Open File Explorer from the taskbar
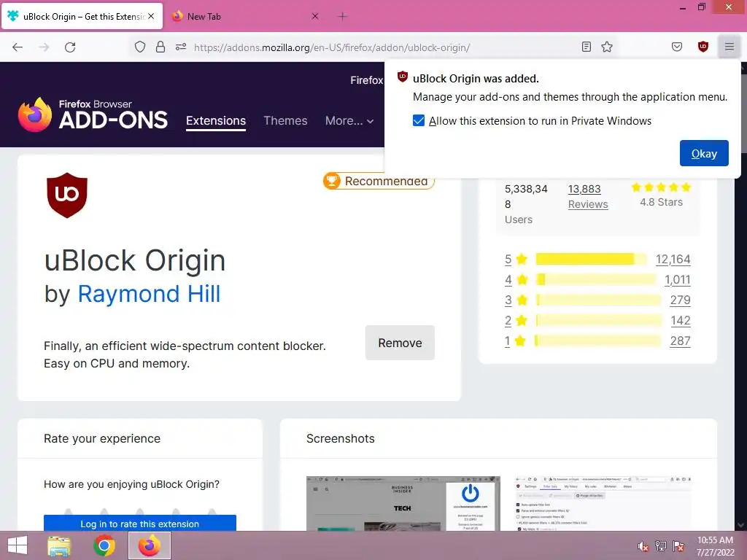This screenshot has height=560, width=747. 60,545
